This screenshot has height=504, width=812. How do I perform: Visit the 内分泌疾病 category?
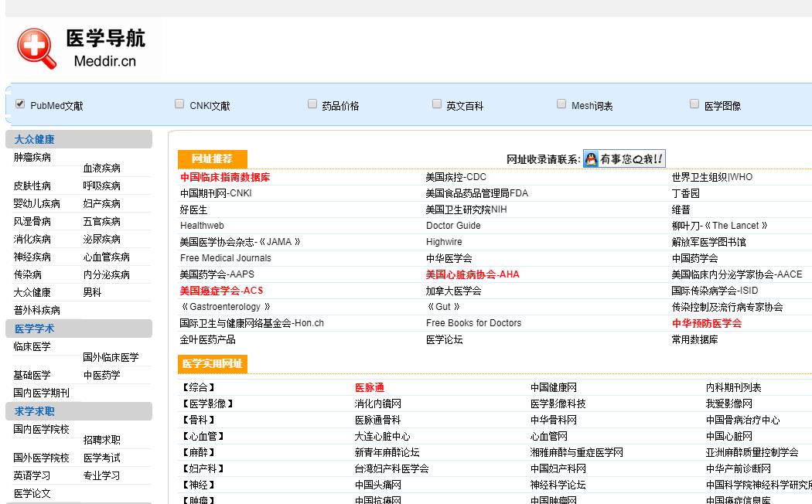click(x=106, y=274)
